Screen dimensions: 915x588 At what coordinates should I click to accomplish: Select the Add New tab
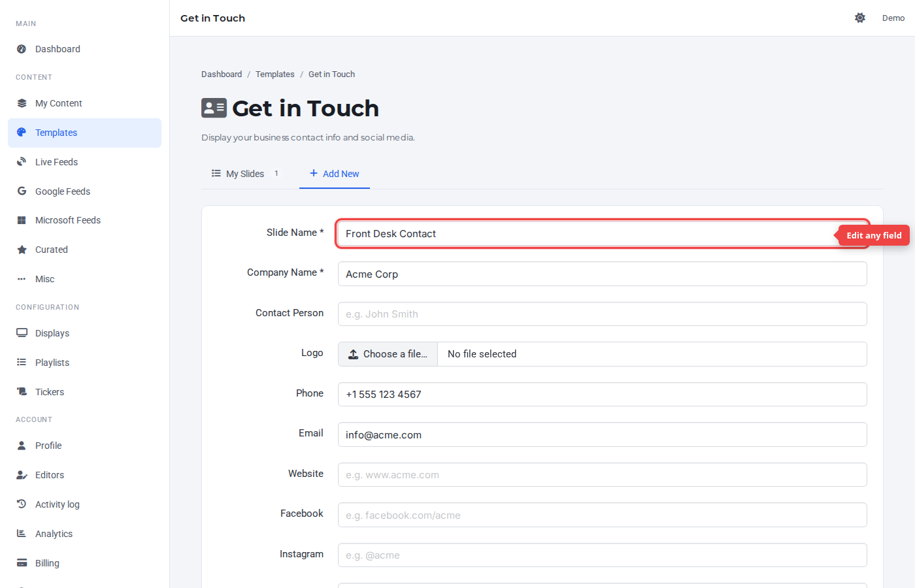tap(335, 174)
